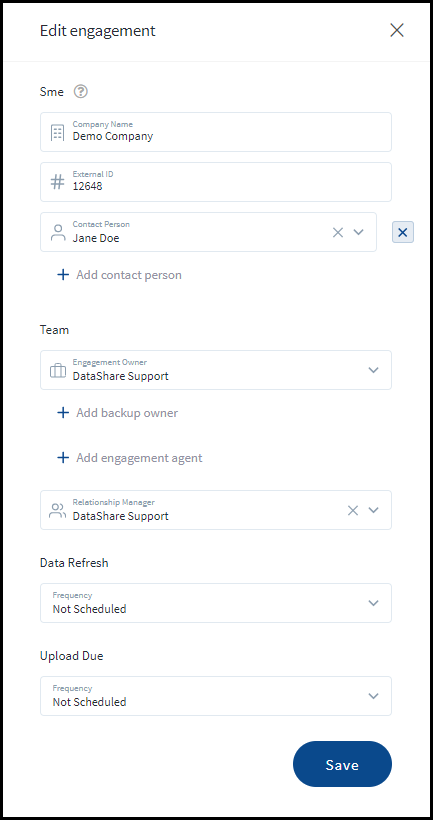The width and height of the screenshot is (433, 820).
Task: Click the briefcase icon in Engagement Owner
Action: coord(58,370)
